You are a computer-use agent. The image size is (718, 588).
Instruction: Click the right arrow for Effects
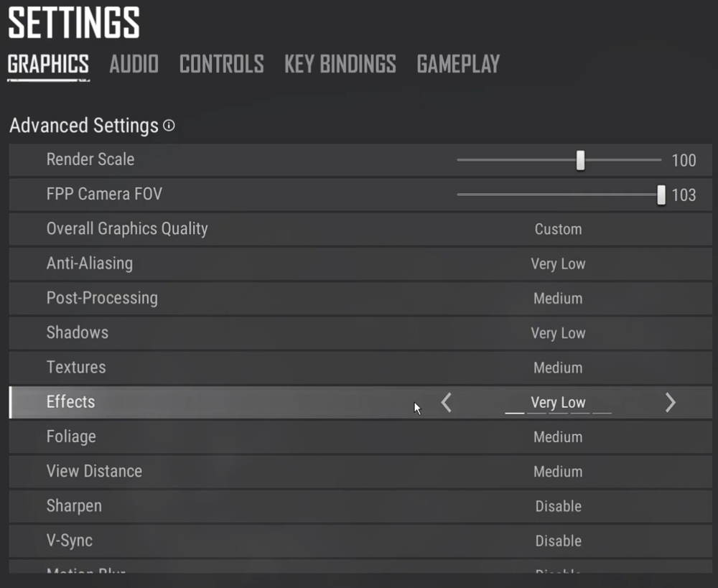click(670, 403)
